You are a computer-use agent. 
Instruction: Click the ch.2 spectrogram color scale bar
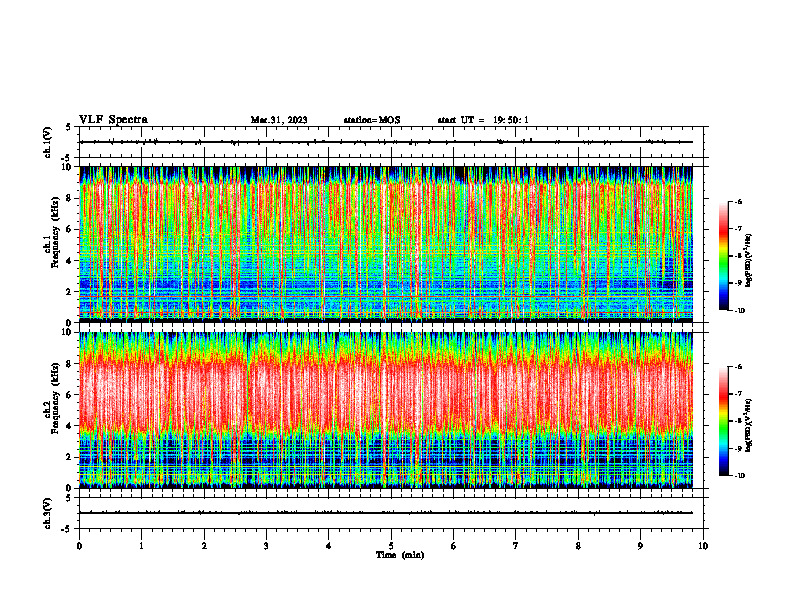[723, 421]
